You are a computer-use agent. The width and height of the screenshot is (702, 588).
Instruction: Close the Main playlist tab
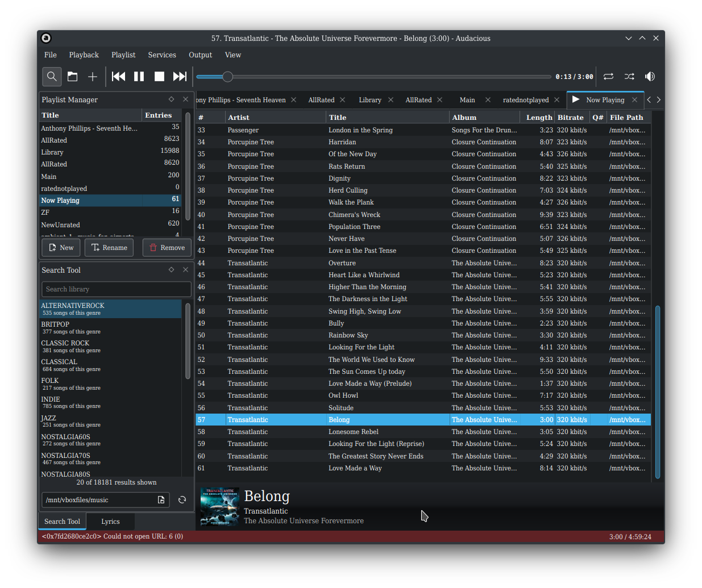(x=488, y=100)
